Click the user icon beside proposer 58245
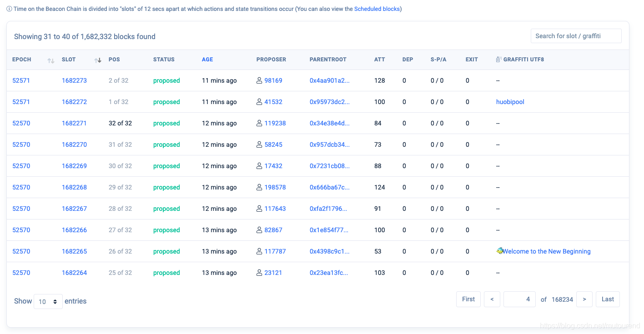The height and width of the screenshot is (334, 644). tap(259, 145)
